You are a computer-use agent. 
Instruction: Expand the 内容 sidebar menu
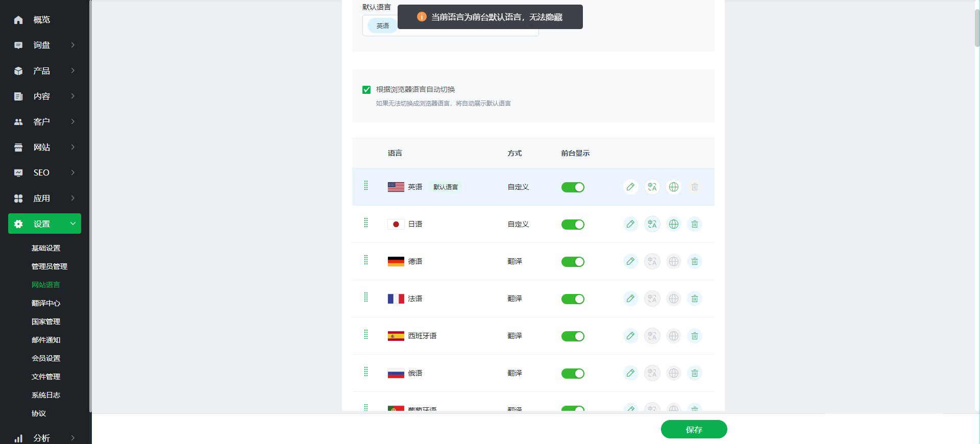pos(44,96)
